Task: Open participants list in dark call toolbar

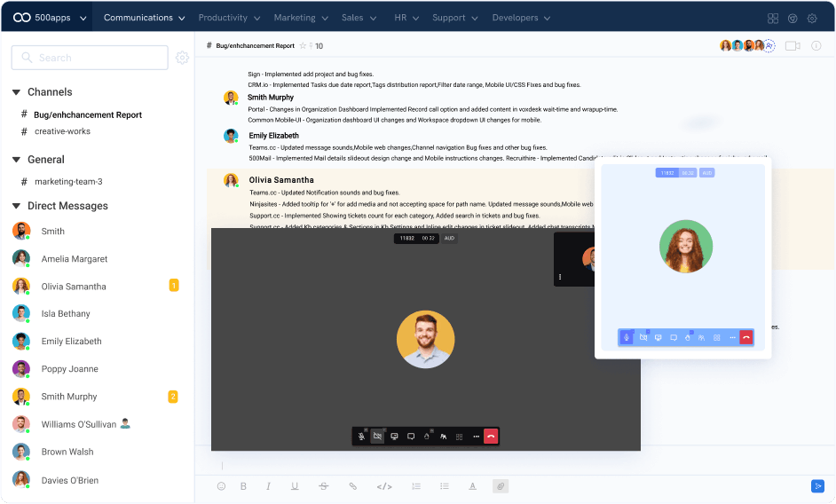Action: coord(443,437)
